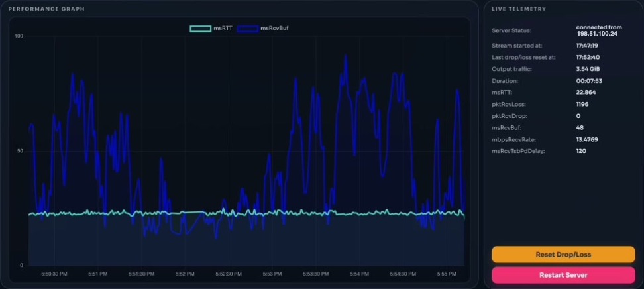Select the msRcvBuf label in telemetry panel
Image resolution: width=644 pixels, height=289 pixels.
506,127
